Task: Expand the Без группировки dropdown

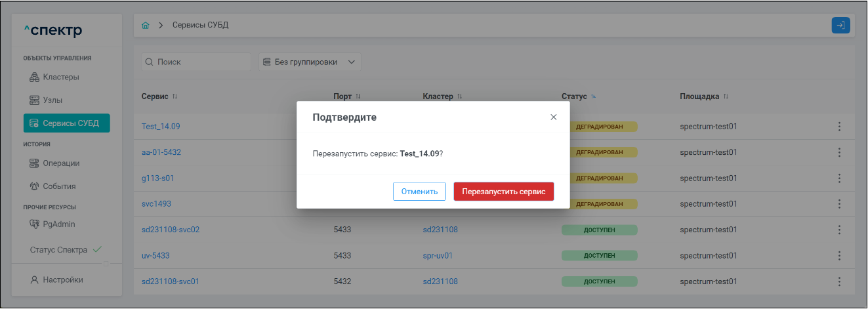Action: (309, 62)
